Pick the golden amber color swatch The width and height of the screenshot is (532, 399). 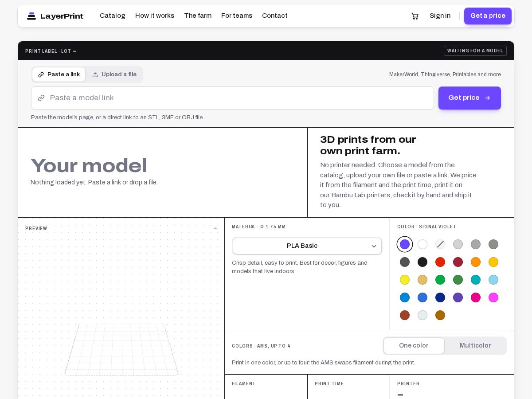(493, 262)
